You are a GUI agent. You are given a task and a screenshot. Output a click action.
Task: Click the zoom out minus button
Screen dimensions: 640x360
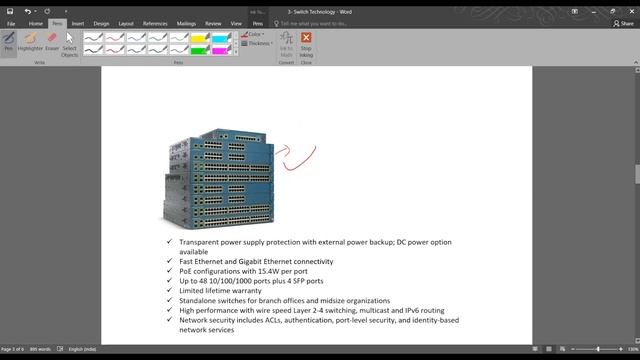point(573,349)
